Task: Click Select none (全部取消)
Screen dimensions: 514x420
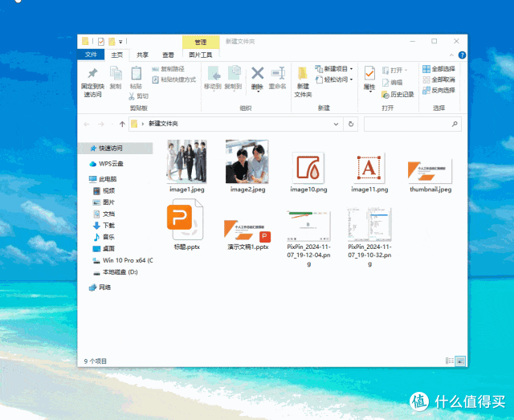Action: (x=439, y=80)
